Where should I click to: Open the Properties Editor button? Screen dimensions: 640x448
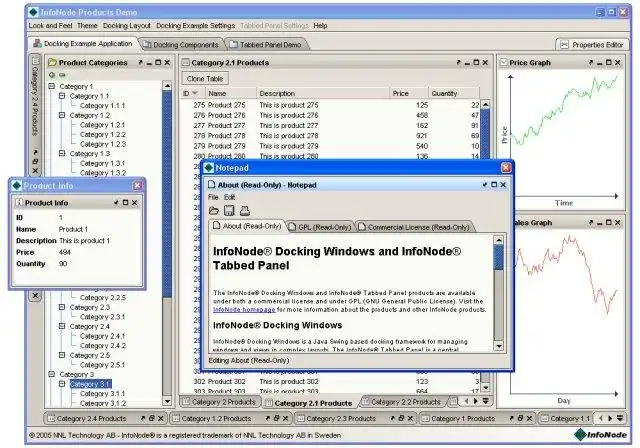tap(592, 44)
